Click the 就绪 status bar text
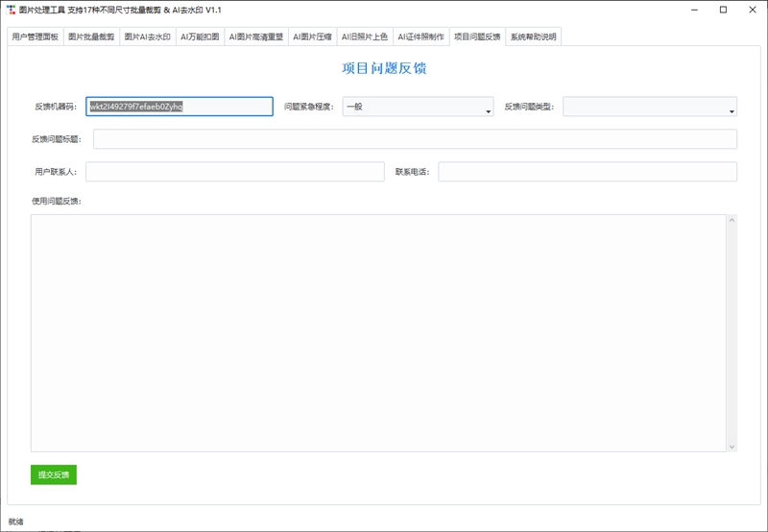 pos(15,521)
